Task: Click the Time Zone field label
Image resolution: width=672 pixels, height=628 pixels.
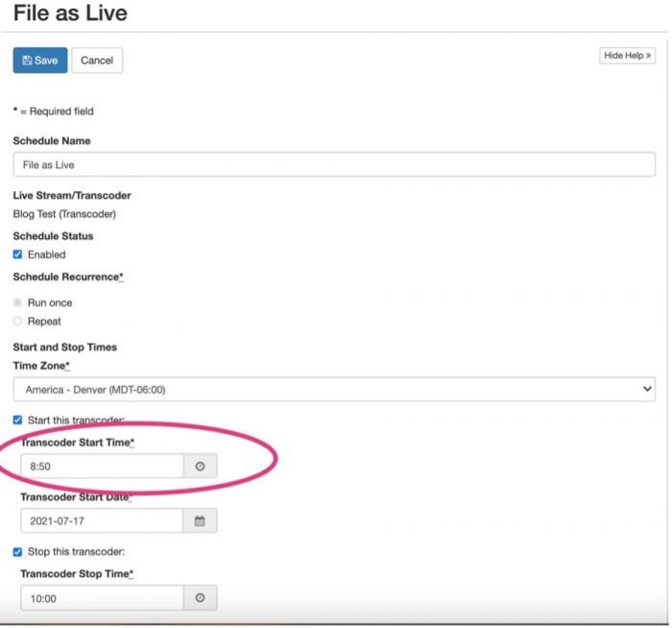Action: [39, 366]
